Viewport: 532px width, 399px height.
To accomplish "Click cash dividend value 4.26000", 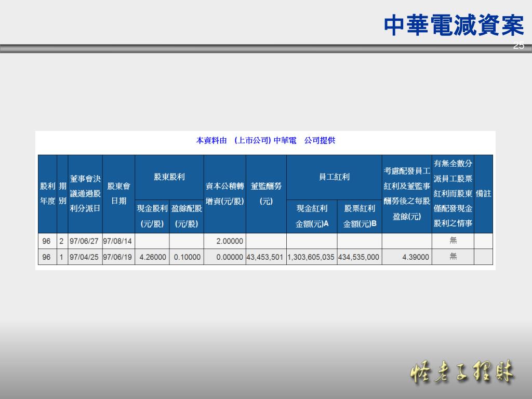I will (x=153, y=257).
